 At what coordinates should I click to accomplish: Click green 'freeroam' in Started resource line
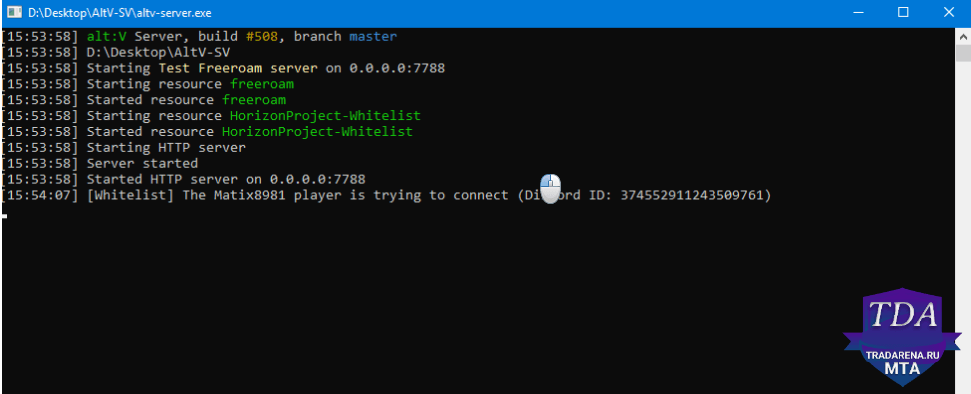[254, 100]
